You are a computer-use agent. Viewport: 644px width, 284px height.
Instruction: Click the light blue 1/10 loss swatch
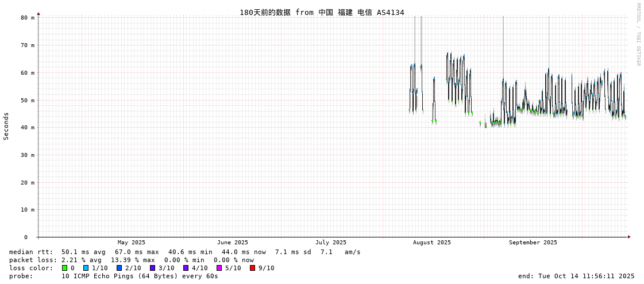[86, 268]
